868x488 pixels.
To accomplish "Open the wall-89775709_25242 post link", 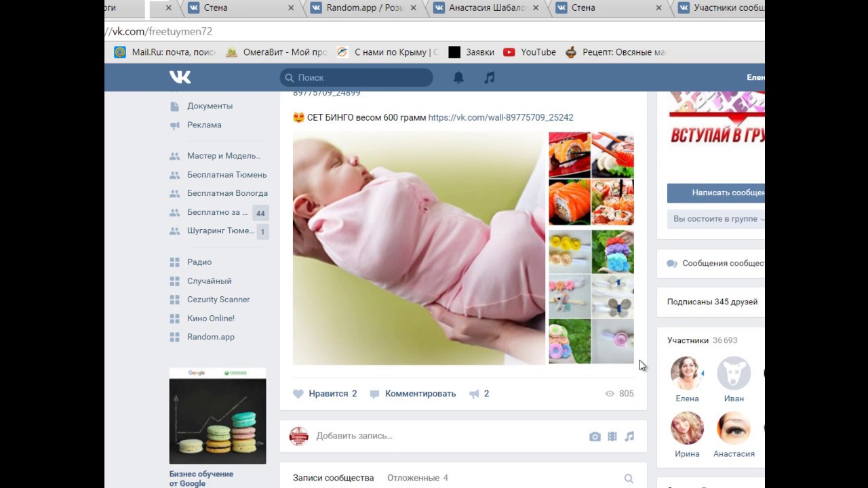I will tap(500, 117).
